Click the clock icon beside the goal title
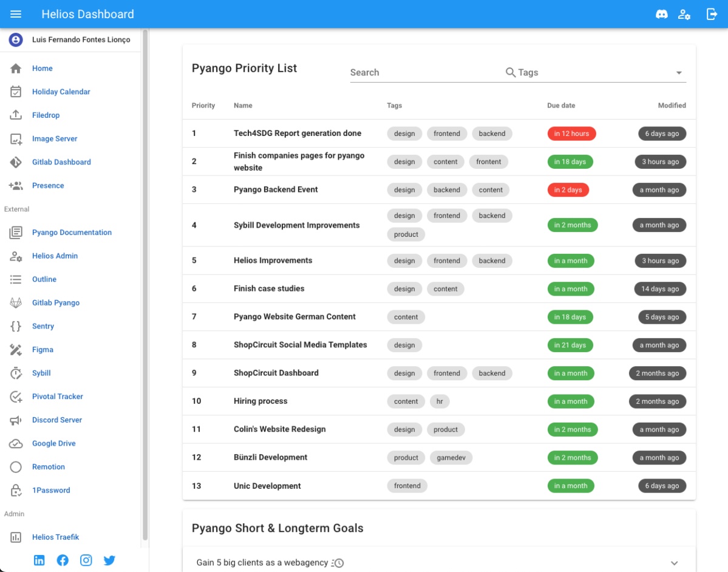728x572 pixels. pos(338,563)
